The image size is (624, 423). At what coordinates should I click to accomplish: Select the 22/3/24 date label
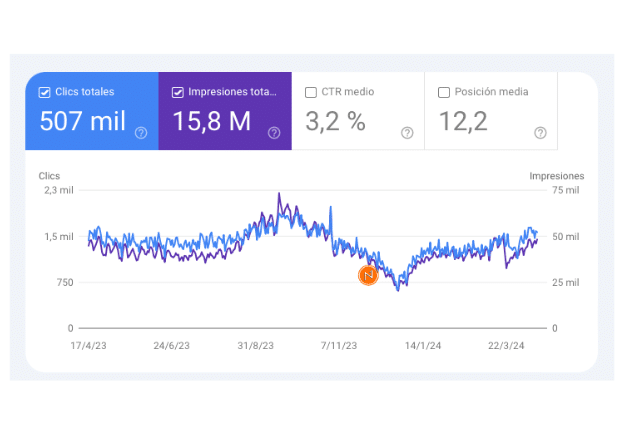tap(506, 346)
